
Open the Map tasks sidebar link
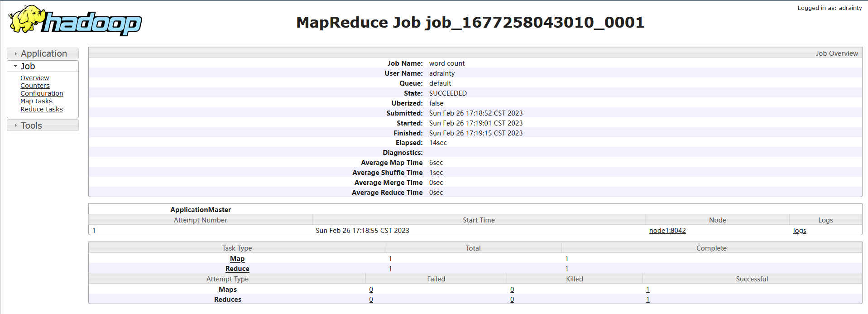click(36, 101)
